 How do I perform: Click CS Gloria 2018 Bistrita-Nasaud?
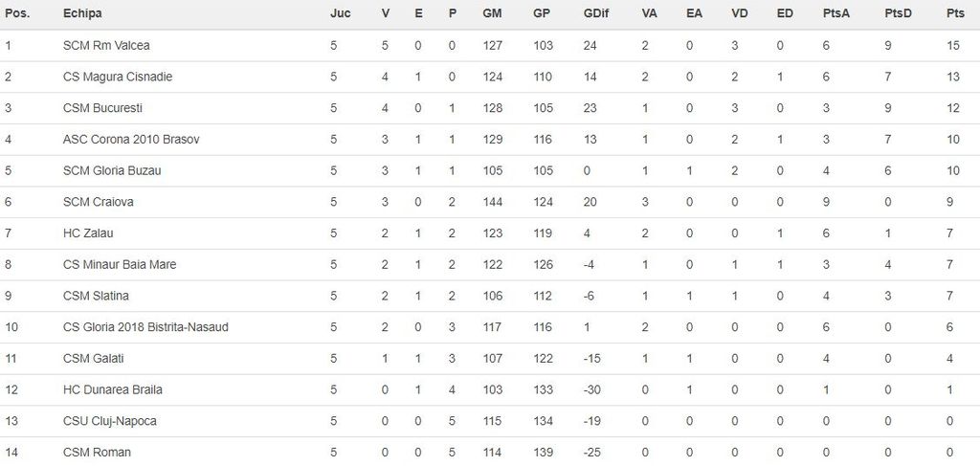145,327
